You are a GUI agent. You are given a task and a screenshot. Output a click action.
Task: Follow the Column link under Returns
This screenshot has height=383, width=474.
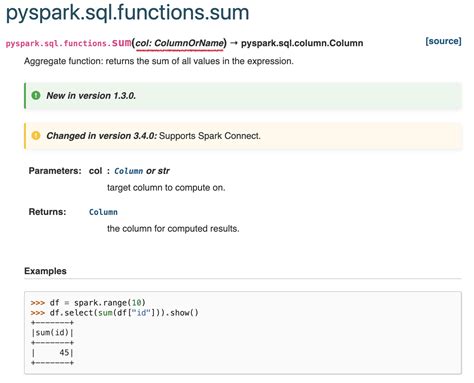click(103, 212)
